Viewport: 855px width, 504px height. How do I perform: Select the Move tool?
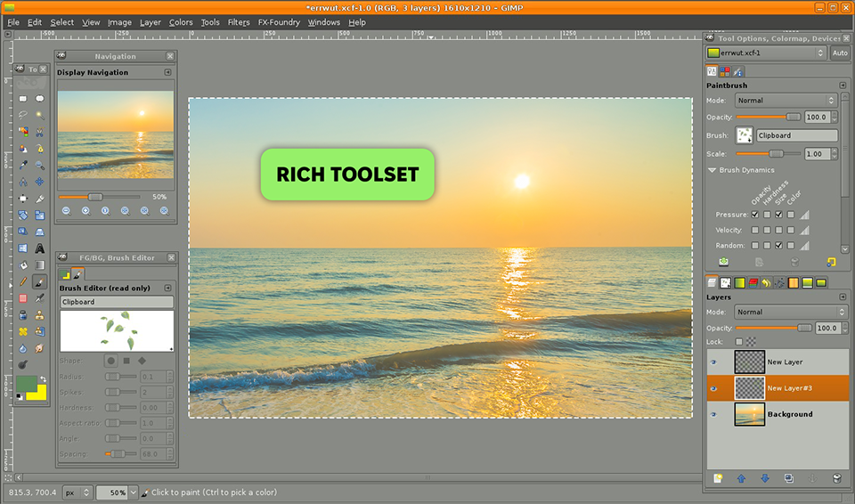[40, 182]
